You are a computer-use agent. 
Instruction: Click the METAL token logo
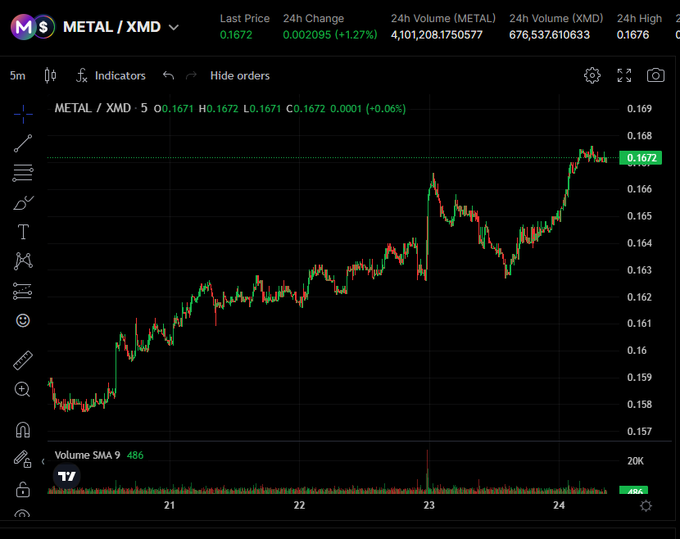pos(23,27)
